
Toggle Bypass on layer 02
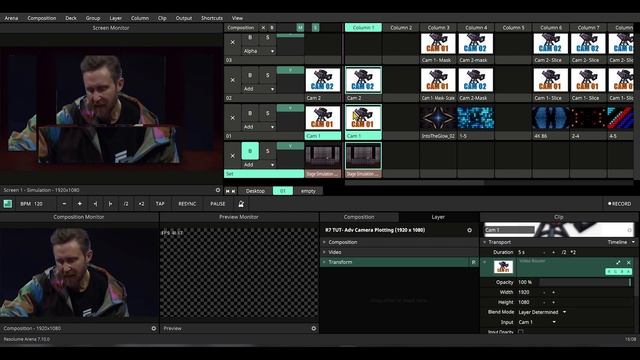[x=250, y=75]
